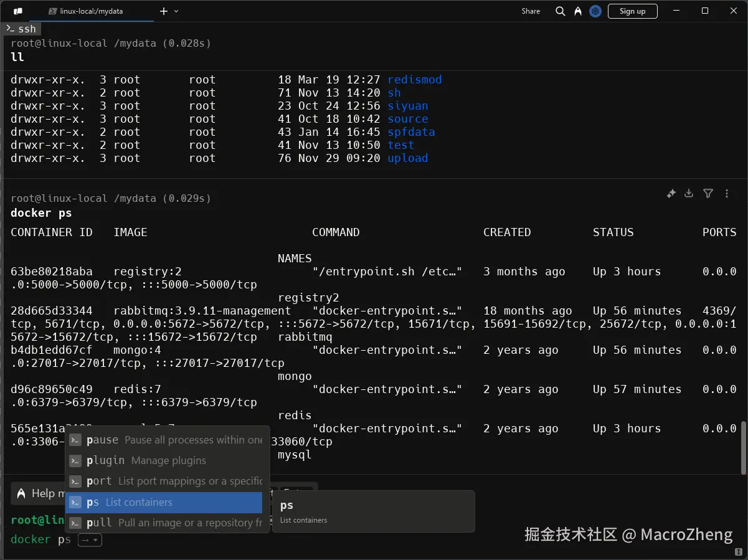Open the Warp AI icon in the title bar

578,11
